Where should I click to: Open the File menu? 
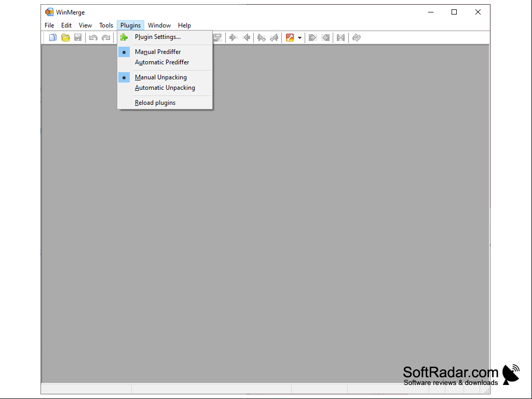point(49,25)
